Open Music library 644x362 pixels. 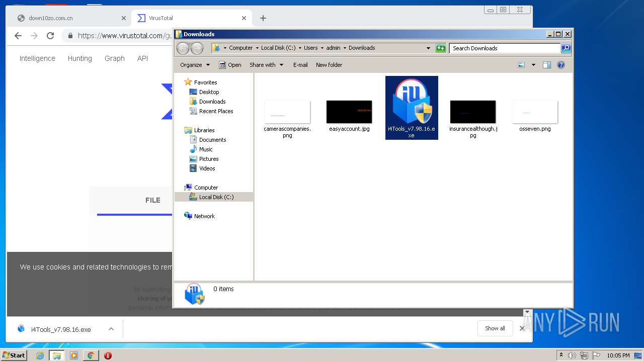pos(206,149)
